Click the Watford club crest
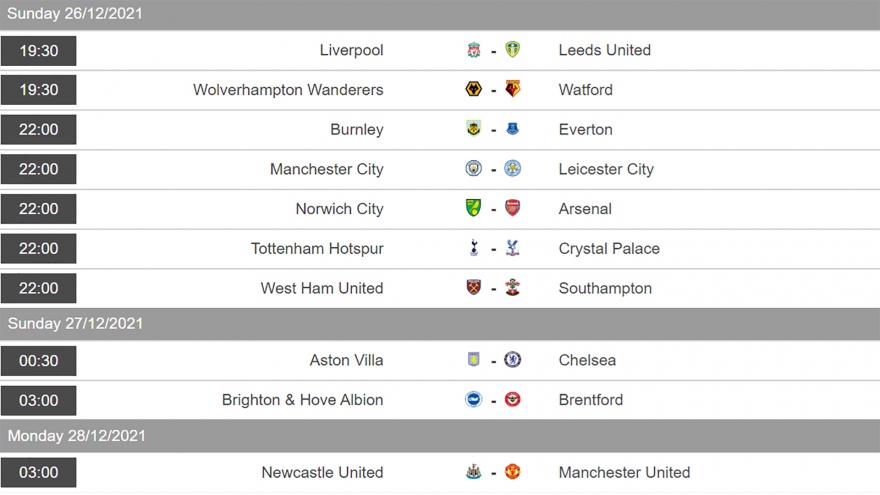The width and height of the screenshot is (880, 495). click(513, 90)
